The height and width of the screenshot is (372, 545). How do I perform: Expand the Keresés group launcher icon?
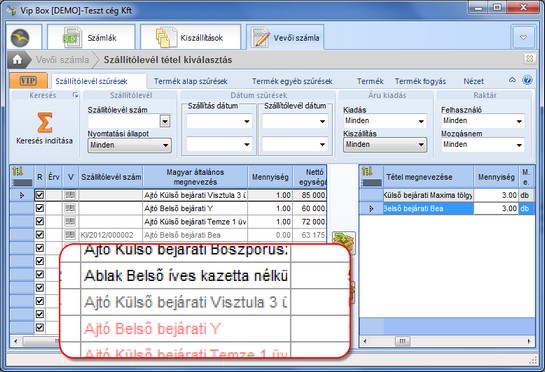[x=75, y=95]
